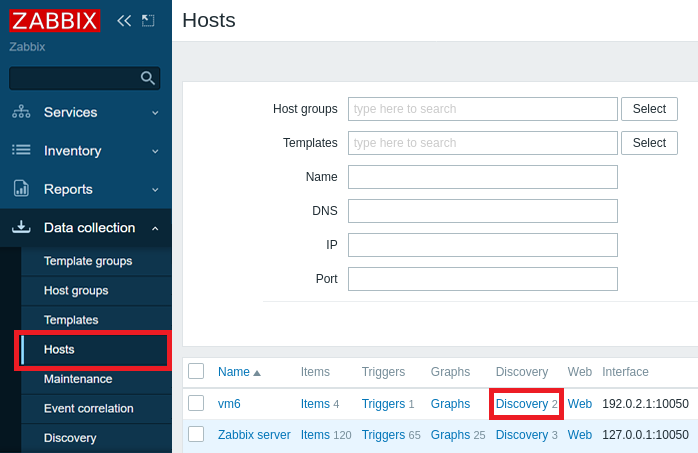Sort hosts by Name column header
This screenshot has height=453, width=698.
pyautogui.click(x=234, y=372)
